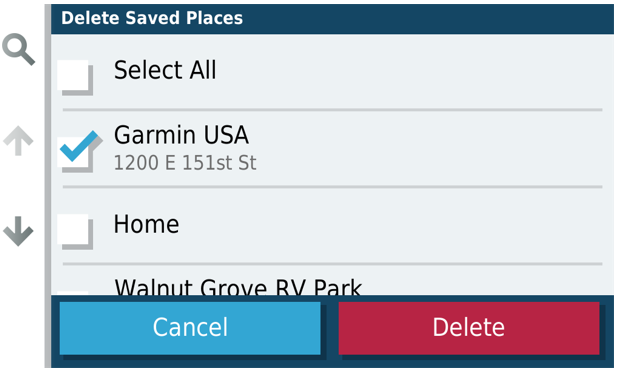Tick the partially visible Walnut Grove RV Park checkbox
The width and height of the screenshot is (617, 371).
point(73,293)
